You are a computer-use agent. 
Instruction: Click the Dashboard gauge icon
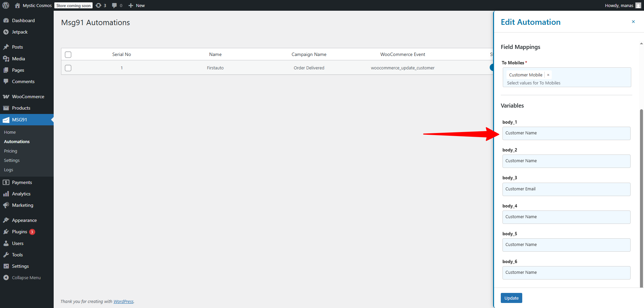pos(6,20)
